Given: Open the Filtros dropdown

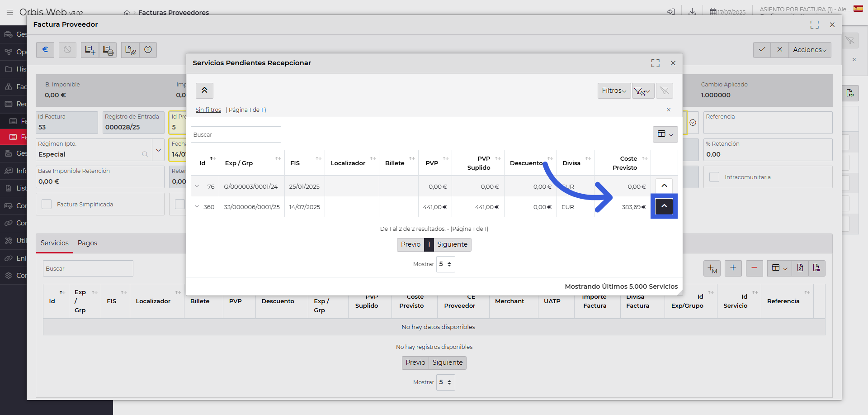Looking at the screenshot, I should [x=613, y=91].
